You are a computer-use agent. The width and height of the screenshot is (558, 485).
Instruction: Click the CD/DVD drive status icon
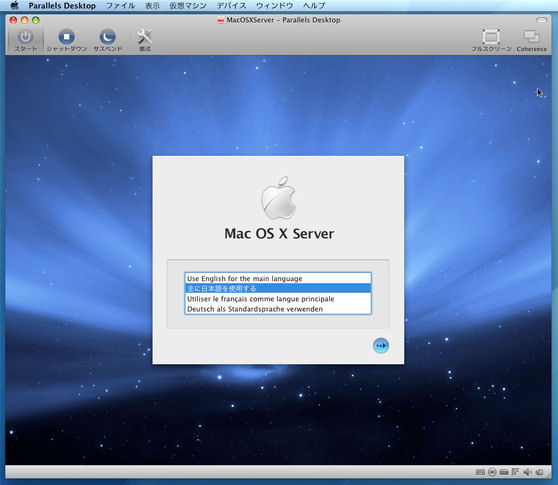(x=492, y=472)
